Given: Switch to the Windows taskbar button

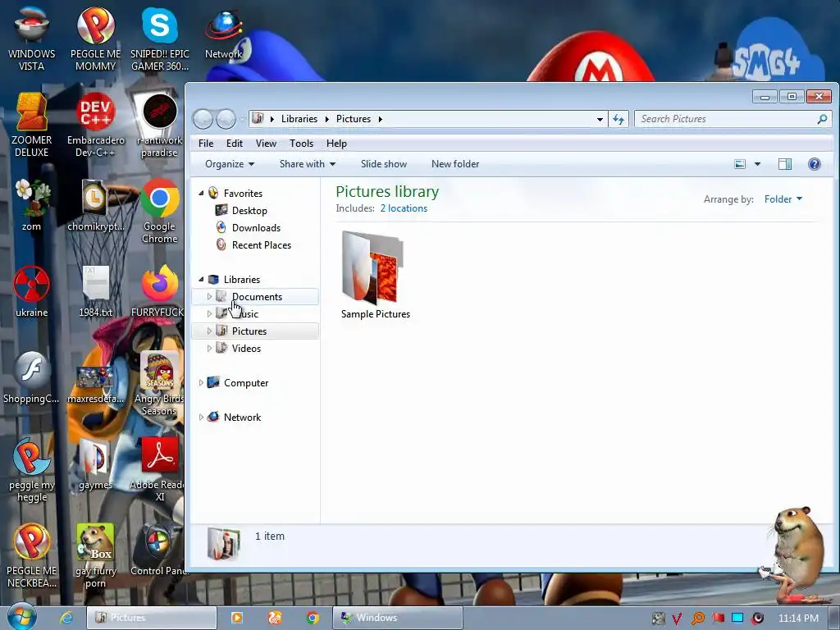Looking at the screenshot, I should click(x=398, y=618).
